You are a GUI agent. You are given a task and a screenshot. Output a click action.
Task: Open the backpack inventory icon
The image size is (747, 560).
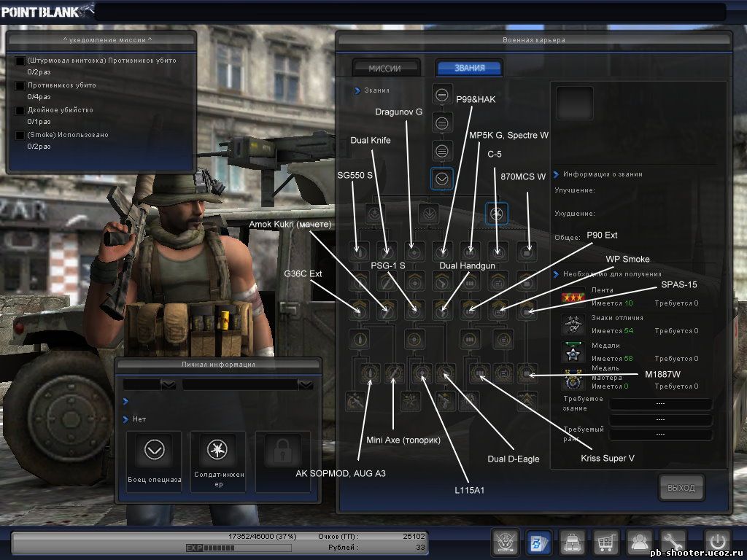click(572, 542)
